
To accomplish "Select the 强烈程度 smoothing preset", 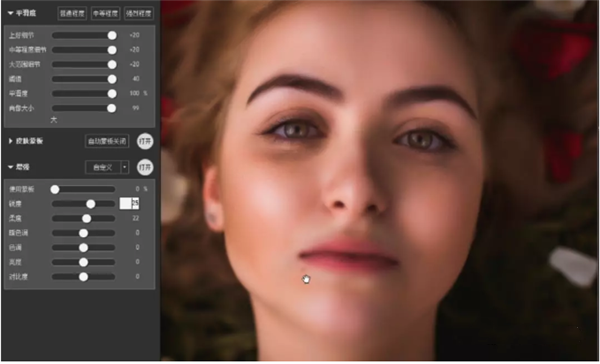I will point(139,13).
